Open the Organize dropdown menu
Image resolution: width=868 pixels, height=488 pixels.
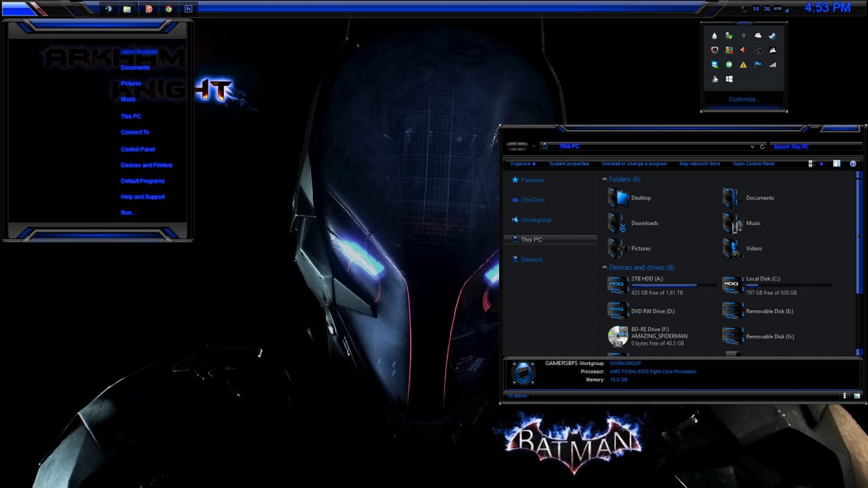point(522,164)
